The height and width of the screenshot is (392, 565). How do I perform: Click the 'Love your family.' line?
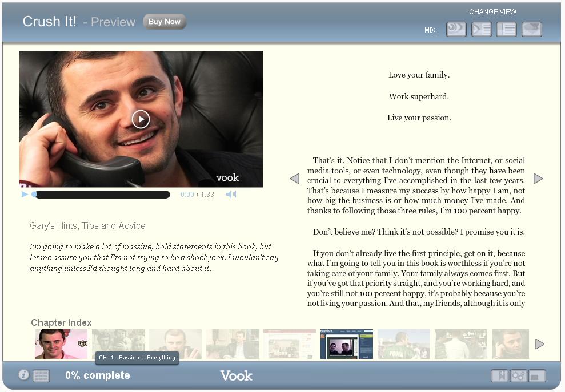click(x=419, y=75)
